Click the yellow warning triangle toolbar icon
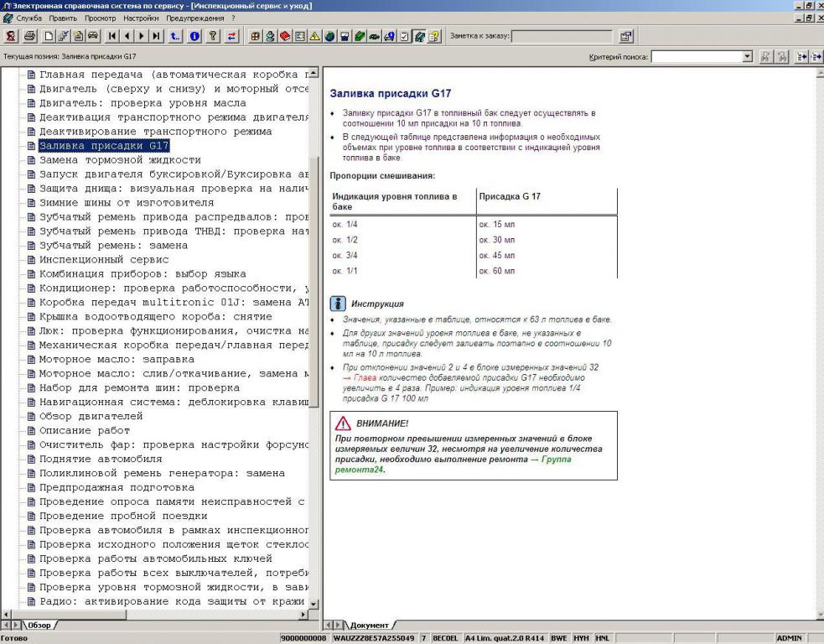 [316, 36]
